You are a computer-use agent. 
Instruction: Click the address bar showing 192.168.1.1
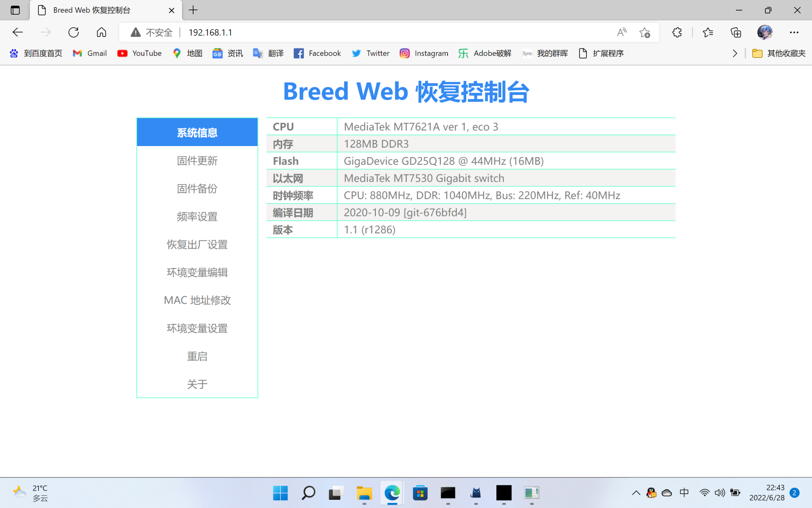tap(210, 32)
